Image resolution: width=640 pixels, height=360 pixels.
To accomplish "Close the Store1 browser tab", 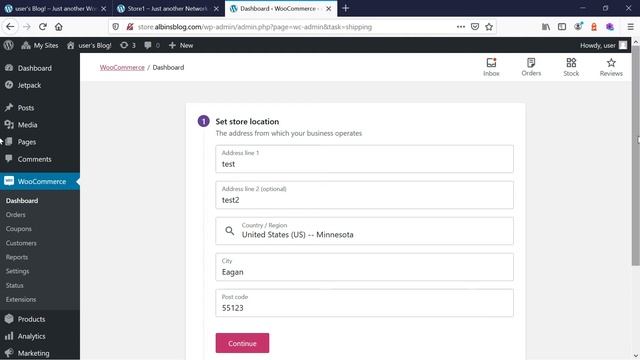I will (216, 9).
